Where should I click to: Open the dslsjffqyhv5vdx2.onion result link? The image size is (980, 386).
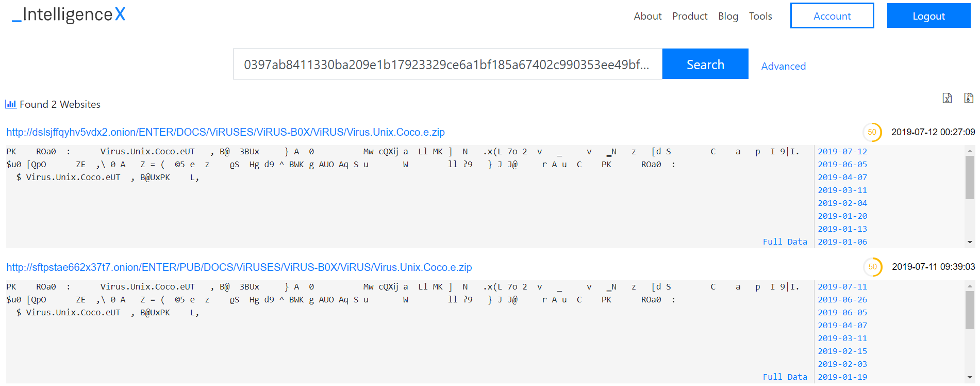pos(225,132)
